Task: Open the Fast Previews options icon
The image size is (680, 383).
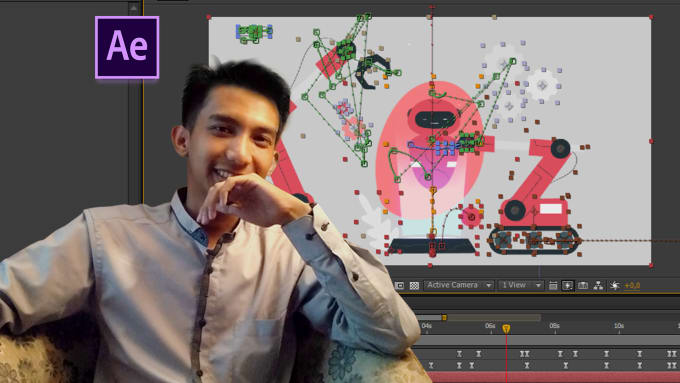Action: click(x=567, y=285)
